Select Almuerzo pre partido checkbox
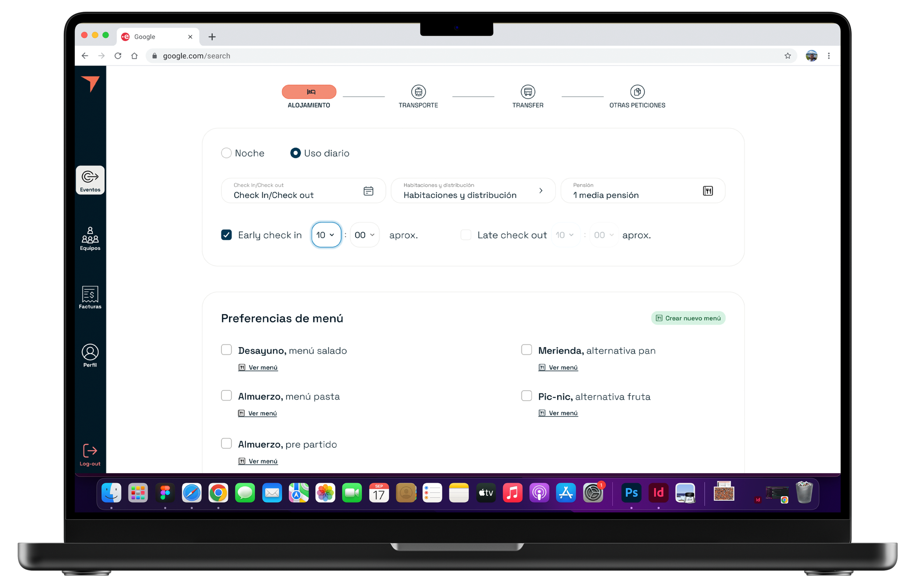Image resolution: width=911 pixels, height=588 pixels. [226, 443]
